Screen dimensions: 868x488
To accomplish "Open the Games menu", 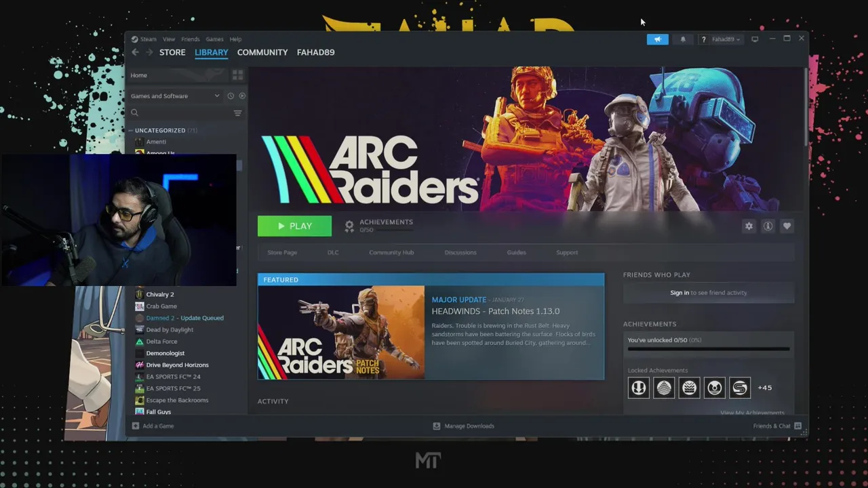I will tap(214, 39).
